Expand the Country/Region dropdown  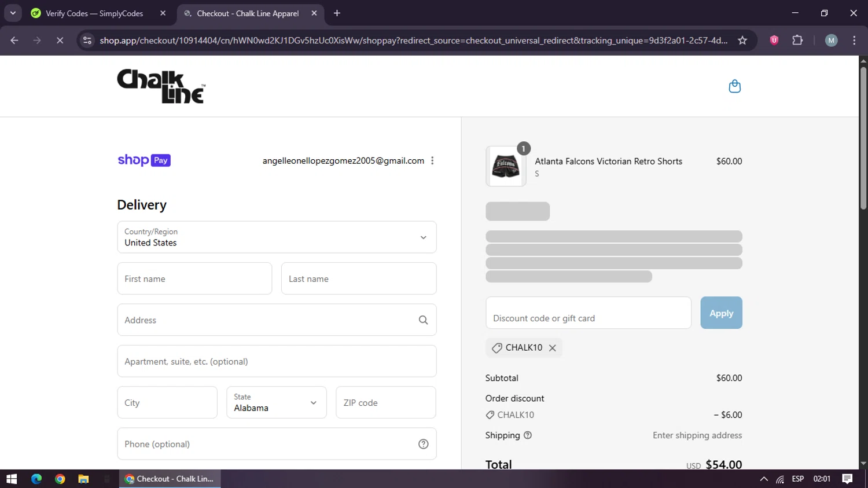pos(277,237)
